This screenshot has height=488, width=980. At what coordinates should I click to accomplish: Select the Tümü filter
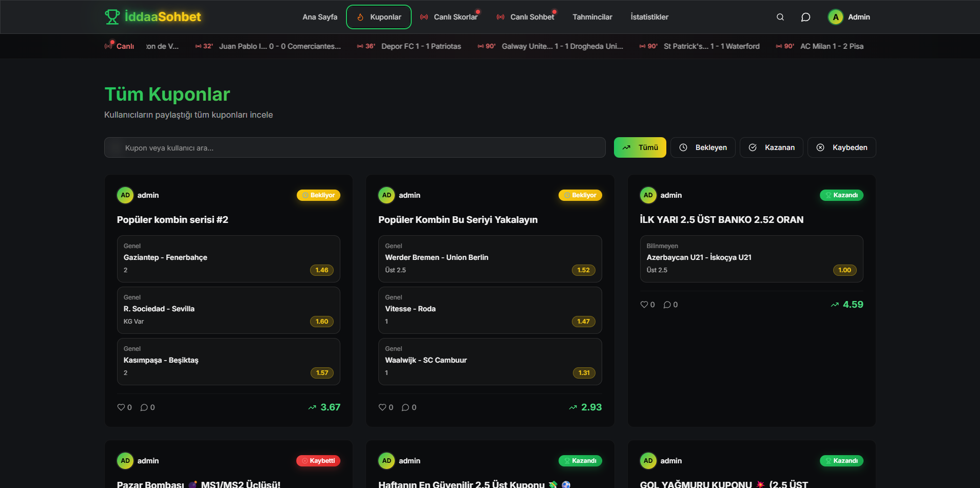tap(640, 147)
